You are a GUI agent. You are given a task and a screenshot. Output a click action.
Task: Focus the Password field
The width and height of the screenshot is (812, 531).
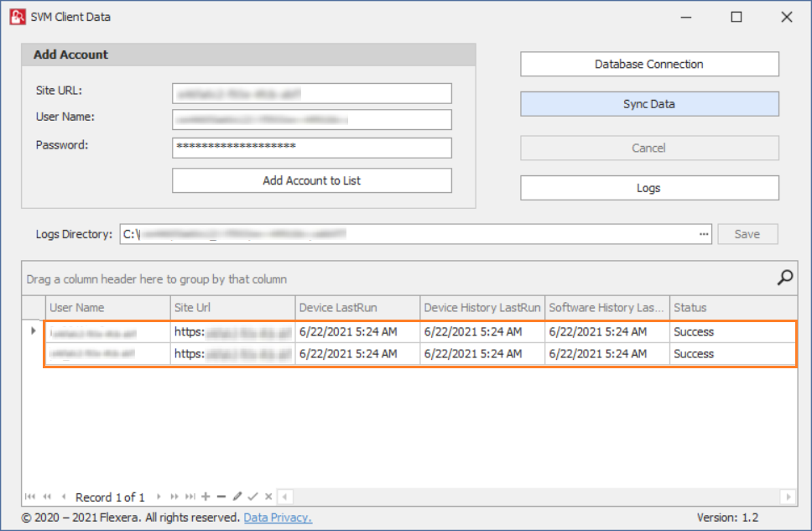coord(312,148)
